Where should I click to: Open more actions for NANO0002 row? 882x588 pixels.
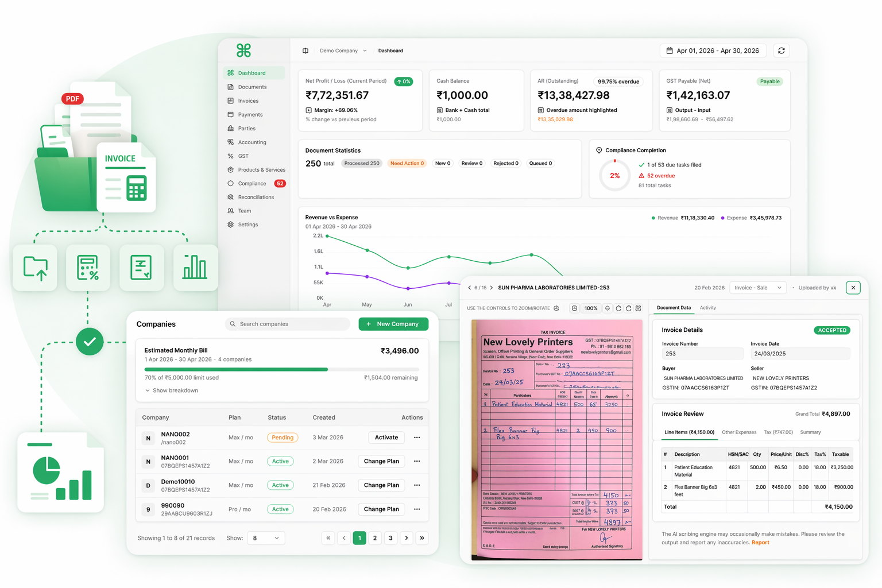click(x=417, y=438)
